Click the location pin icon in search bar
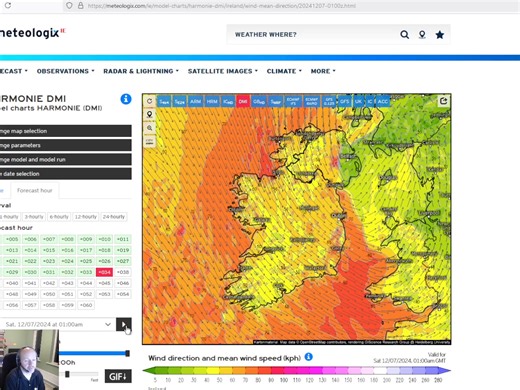Image resolution: width=520 pixels, height=390 pixels. click(x=422, y=35)
